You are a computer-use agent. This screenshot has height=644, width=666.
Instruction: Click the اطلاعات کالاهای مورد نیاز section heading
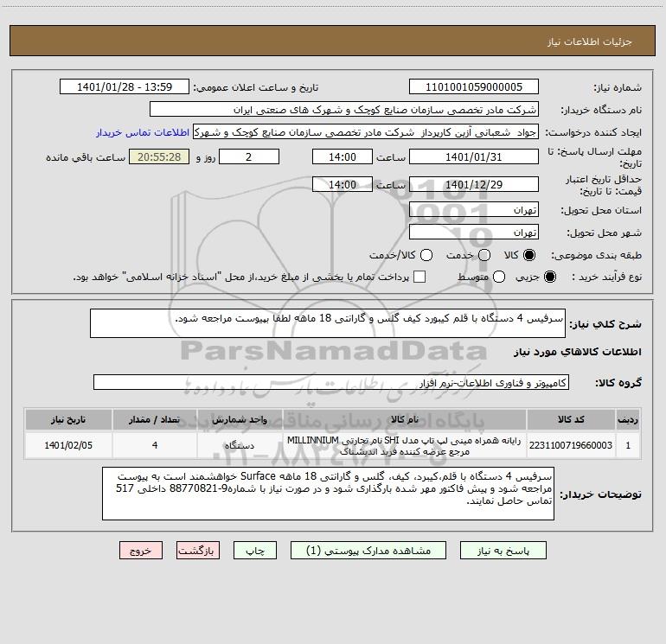click(x=578, y=352)
